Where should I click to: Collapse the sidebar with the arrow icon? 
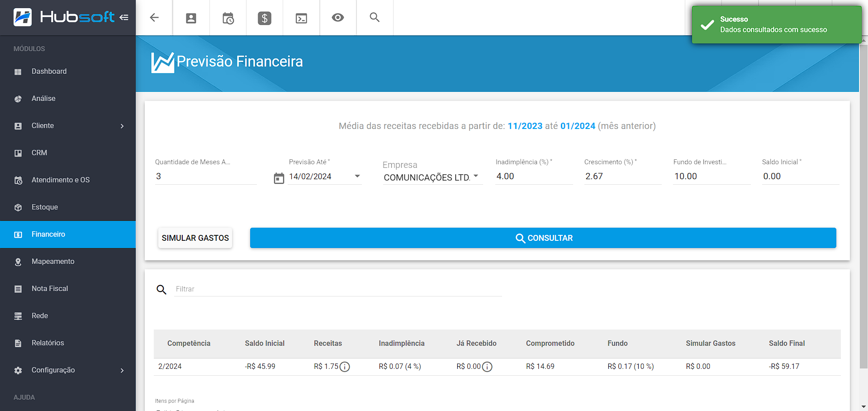(124, 17)
